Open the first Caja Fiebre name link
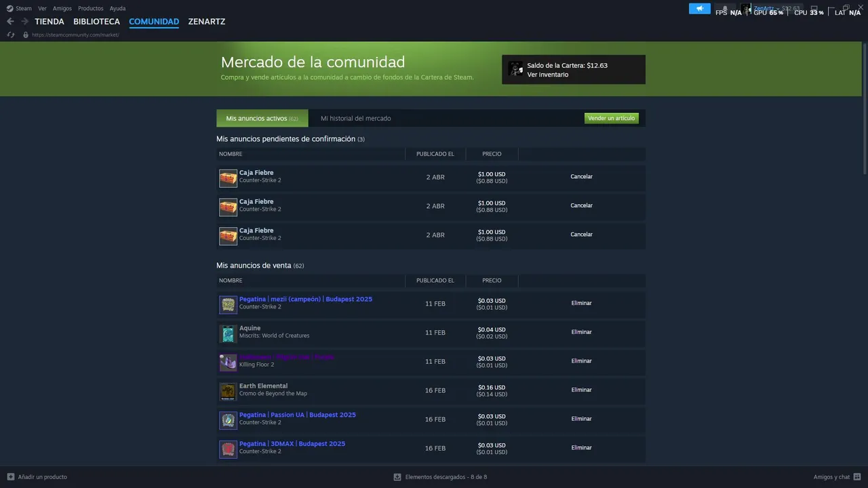The height and width of the screenshot is (488, 868). (x=256, y=173)
